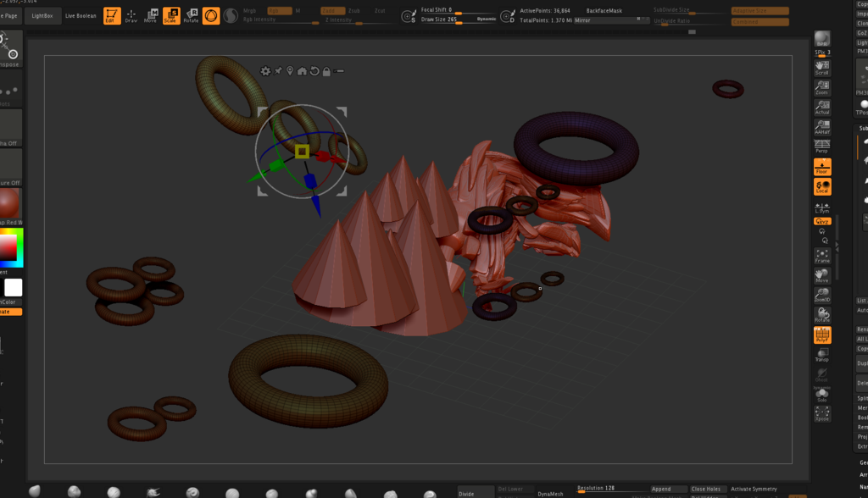Select the Scale transform tool
This screenshot has width=868, height=498.
coord(171,15)
